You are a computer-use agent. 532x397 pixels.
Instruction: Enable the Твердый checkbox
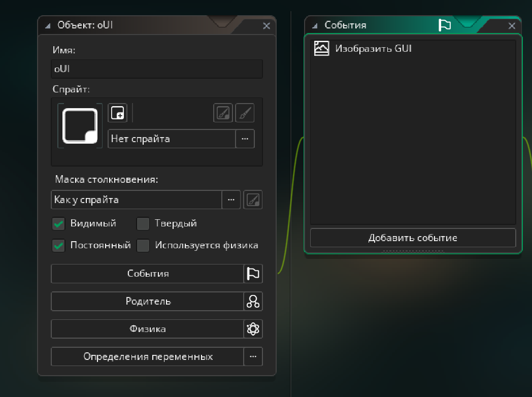point(144,223)
